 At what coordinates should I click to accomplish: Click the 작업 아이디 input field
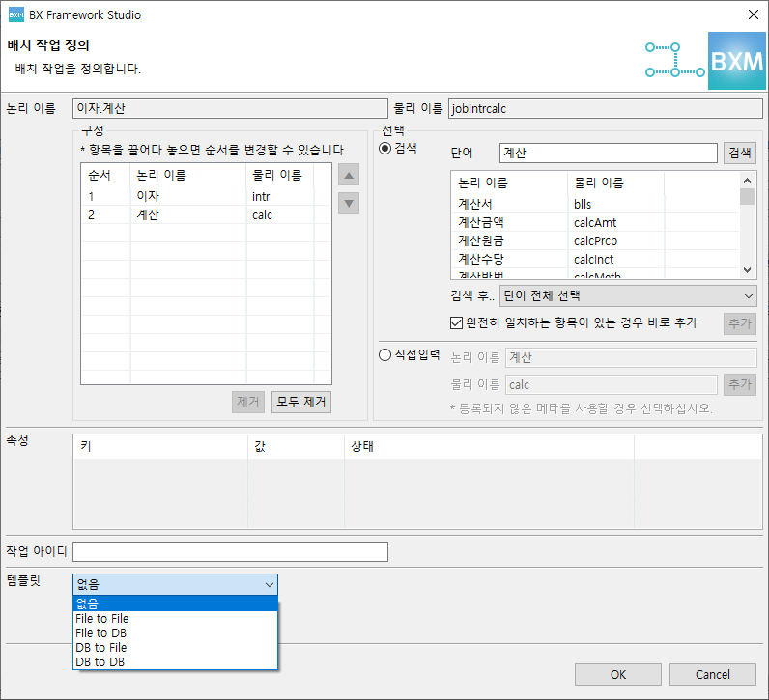[230, 551]
